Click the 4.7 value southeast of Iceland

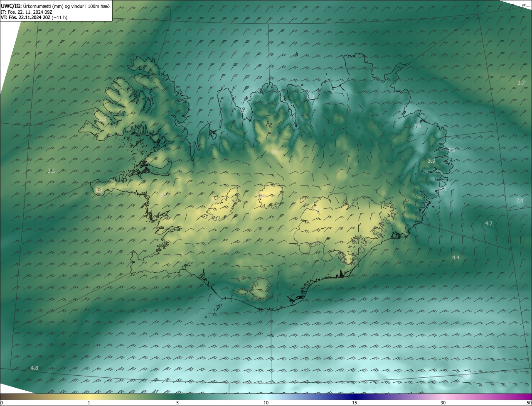(488, 224)
